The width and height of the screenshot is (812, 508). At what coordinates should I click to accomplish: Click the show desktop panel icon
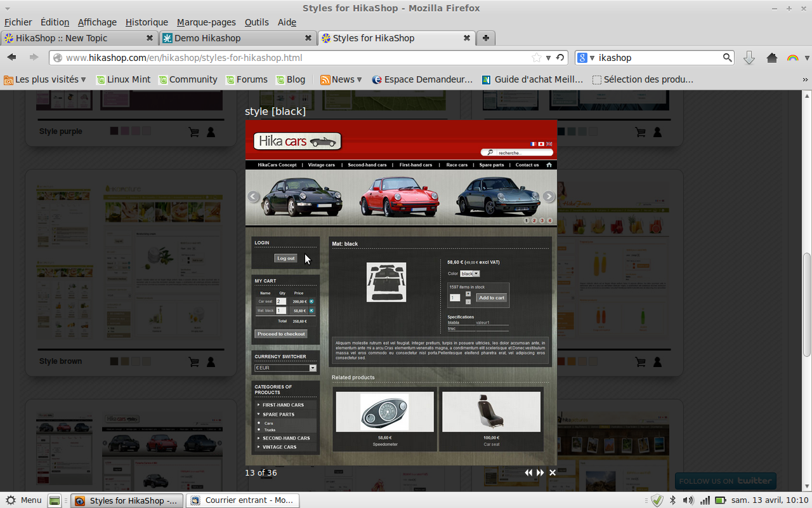click(55, 500)
